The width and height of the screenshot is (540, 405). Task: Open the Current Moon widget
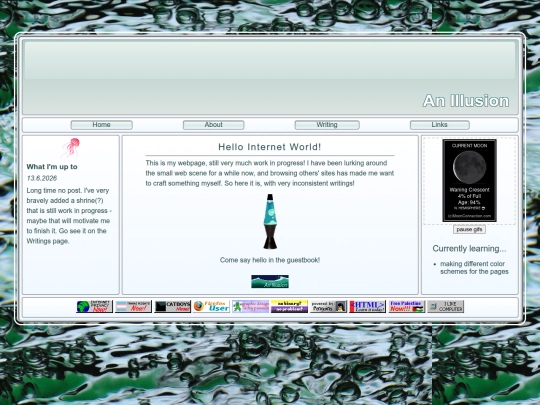[x=469, y=180]
